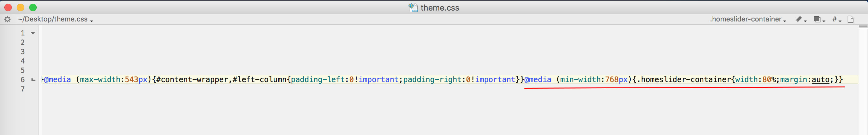Click line number 7 in the gutter
This screenshot has width=868, height=135.
(x=23, y=89)
